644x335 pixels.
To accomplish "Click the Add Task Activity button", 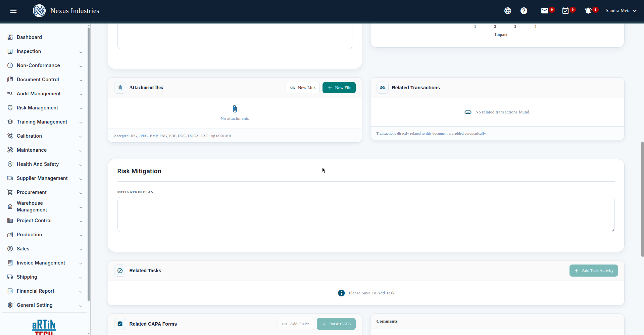I will coord(594,271).
